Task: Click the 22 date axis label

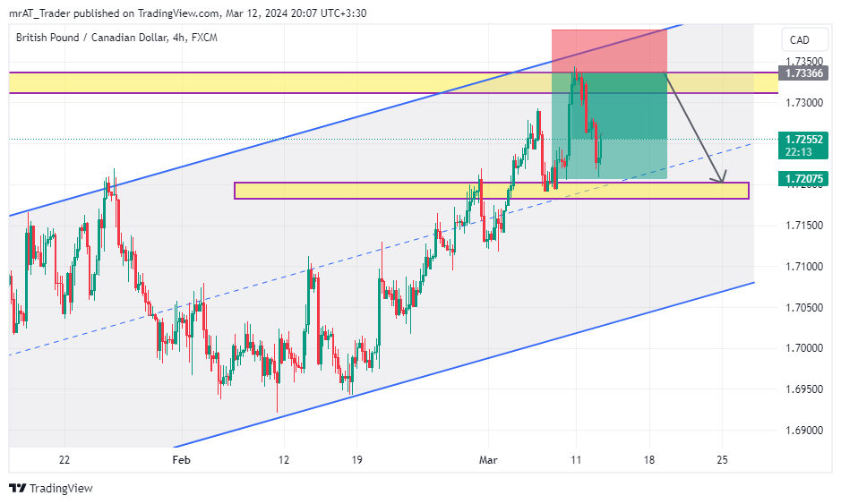Action: pyautogui.click(x=64, y=460)
